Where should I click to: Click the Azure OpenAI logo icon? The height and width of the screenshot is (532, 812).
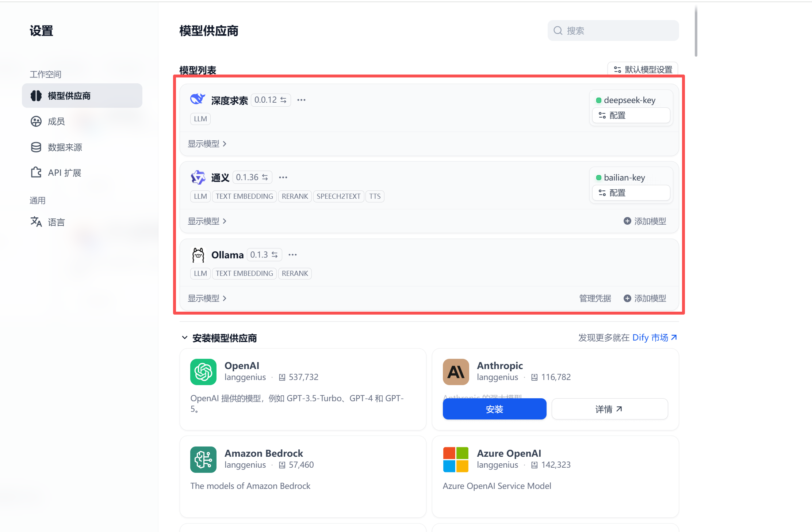[x=456, y=460]
